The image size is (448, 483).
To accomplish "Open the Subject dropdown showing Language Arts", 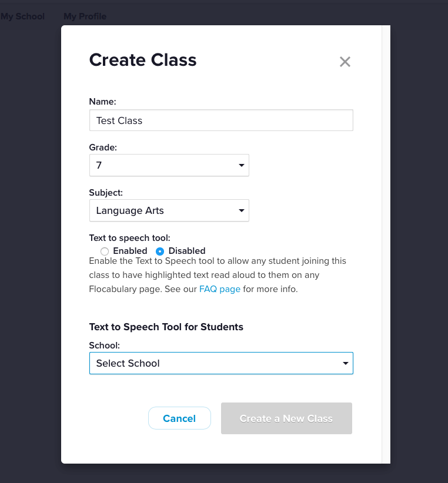I will coord(169,210).
